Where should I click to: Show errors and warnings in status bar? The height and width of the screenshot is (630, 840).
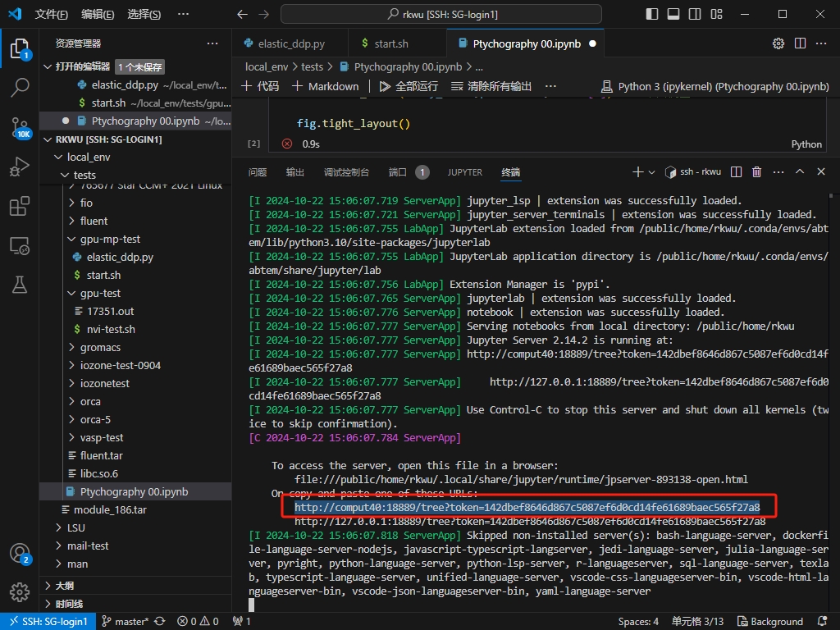(x=198, y=622)
